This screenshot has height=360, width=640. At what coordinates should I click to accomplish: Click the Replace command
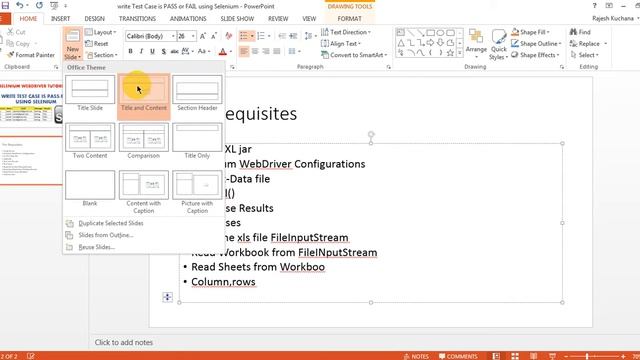(588, 43)
